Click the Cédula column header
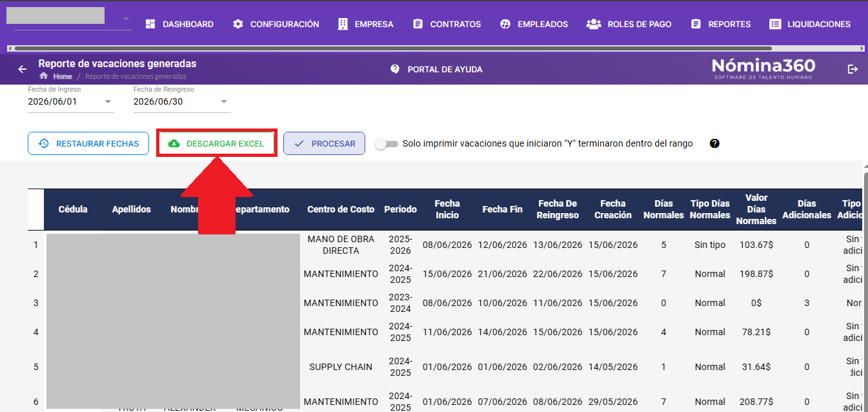 pos(73,209)
